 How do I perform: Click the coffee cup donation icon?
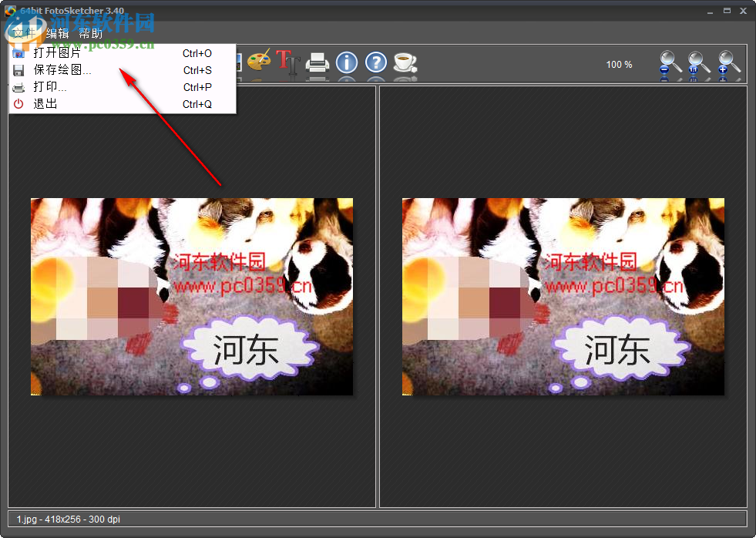pos(404,63)
